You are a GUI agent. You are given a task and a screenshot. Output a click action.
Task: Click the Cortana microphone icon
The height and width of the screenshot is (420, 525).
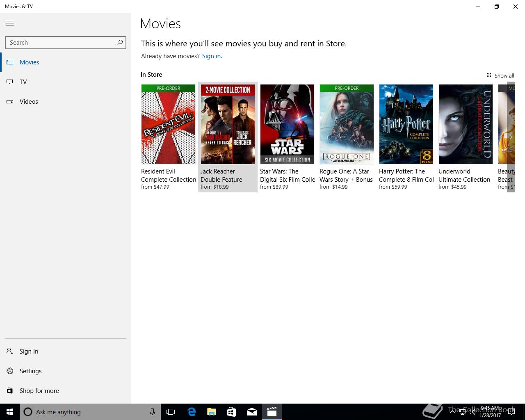click(152, 412)
